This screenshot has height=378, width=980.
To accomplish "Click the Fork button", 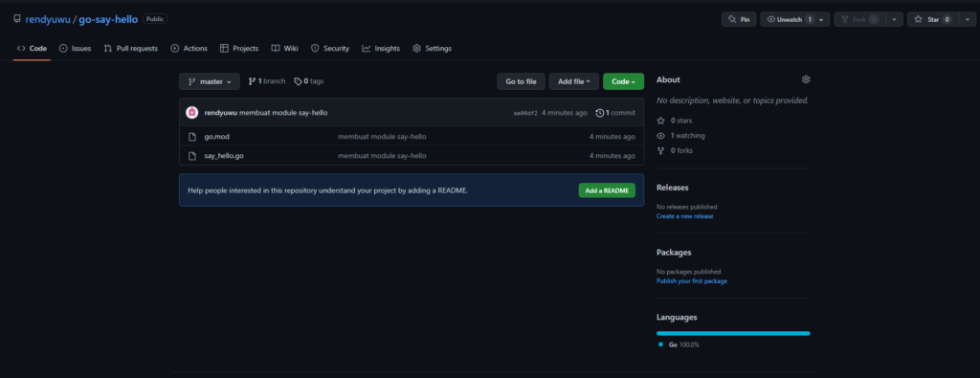I will pyautogui.click(x=860, y=19).
